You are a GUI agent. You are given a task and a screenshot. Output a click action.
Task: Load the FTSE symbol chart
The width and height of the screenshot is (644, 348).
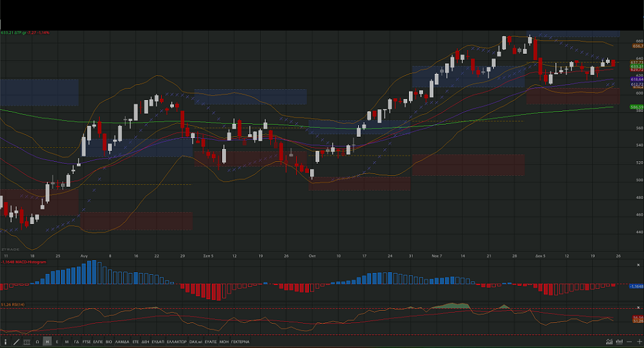(x=87, y=342)
